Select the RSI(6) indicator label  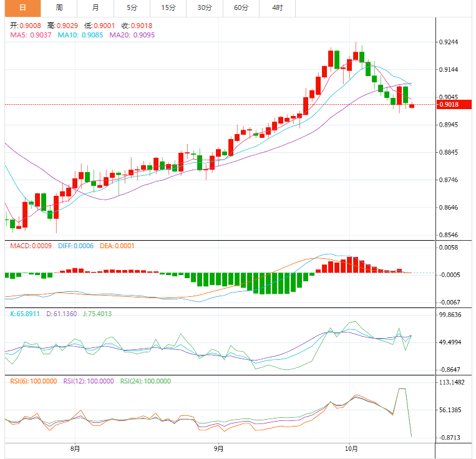pos(34,381)
